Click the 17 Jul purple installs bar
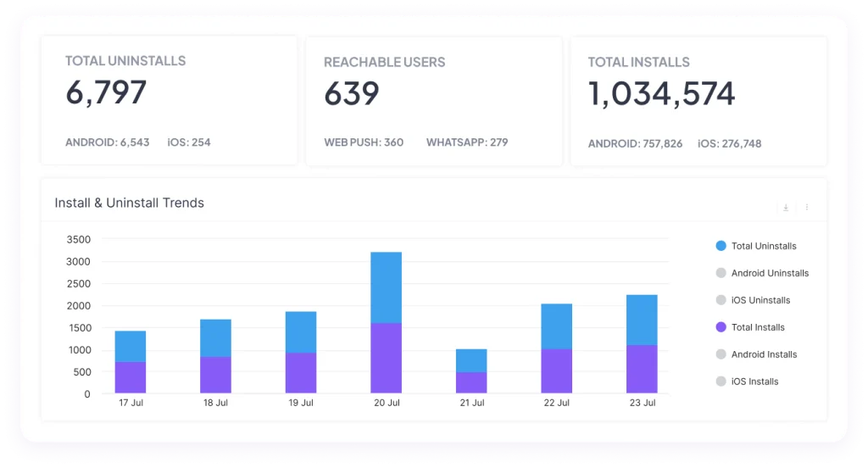Viewport: 868px width, 468px height. point(131,378)
